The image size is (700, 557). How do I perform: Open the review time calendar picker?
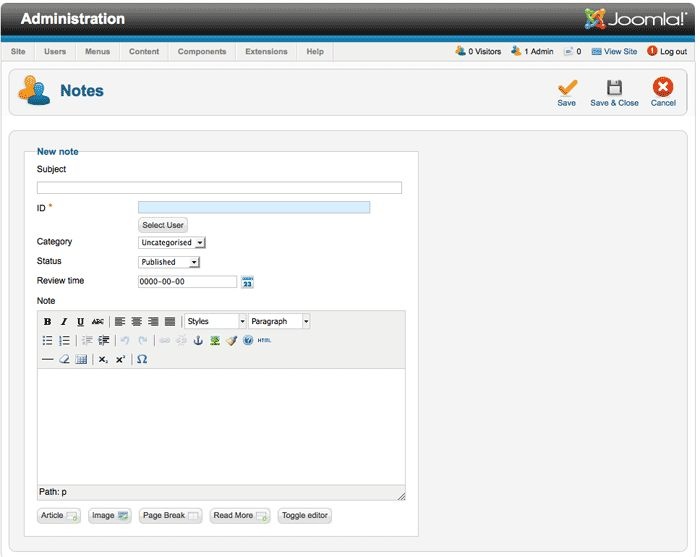(x=247, y=282)
